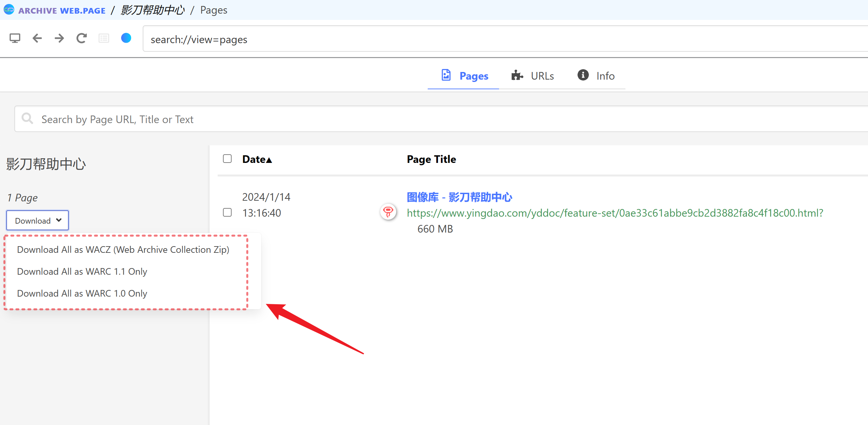Viewport: 868px width, 425px height.
Task: Choose Download All as WARC 1.0 Only
Action: (x=82, y=293)
